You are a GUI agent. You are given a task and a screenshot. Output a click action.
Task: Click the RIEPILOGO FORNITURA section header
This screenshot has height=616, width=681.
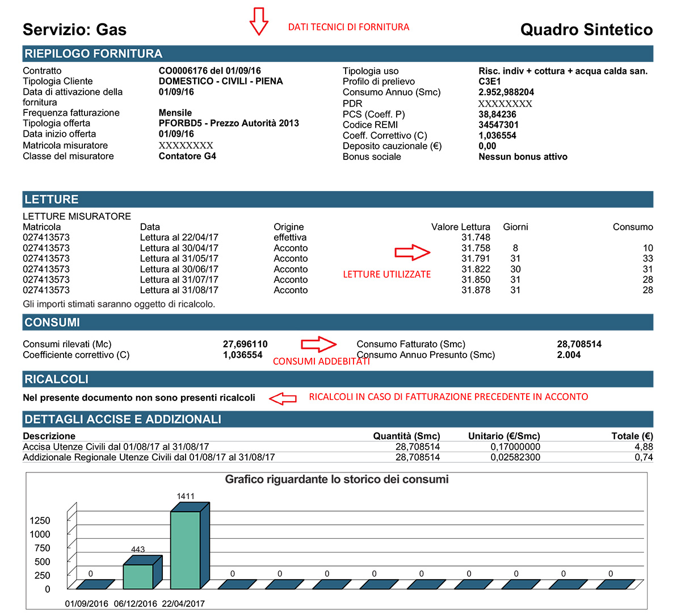coord(338,54)
